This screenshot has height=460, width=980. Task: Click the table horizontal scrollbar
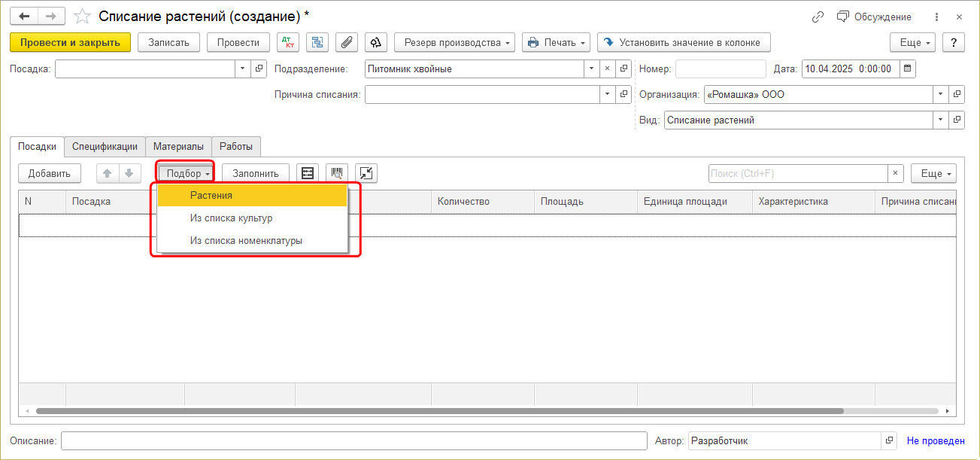tap(439, 411)
